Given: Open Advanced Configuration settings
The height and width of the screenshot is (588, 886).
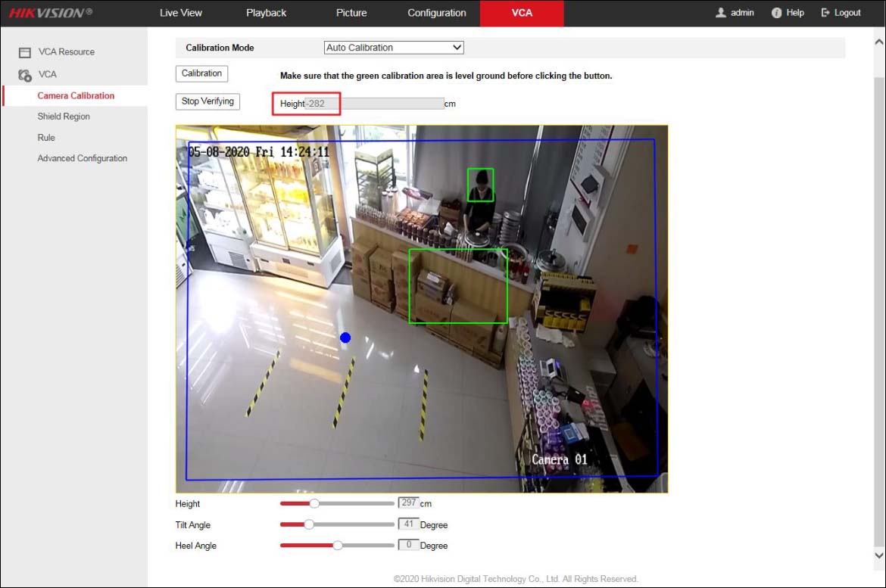Looking at the screenshot, I should 82,157.
